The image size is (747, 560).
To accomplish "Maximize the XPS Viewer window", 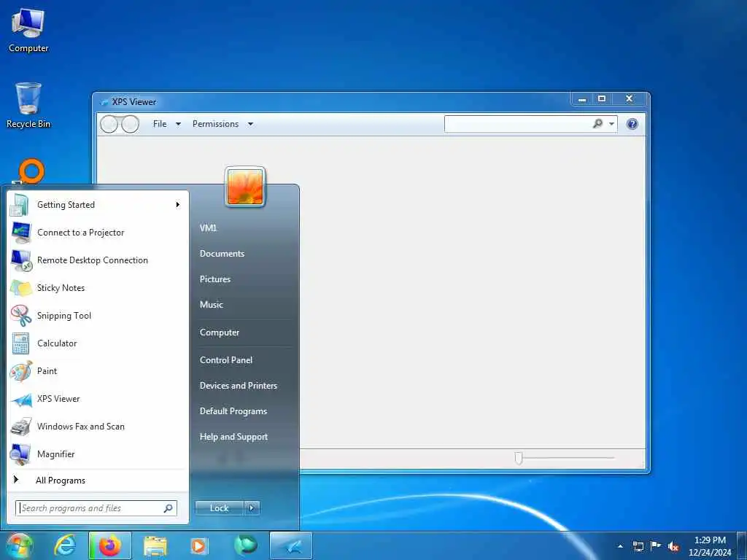I will click(x=602, y=98).
